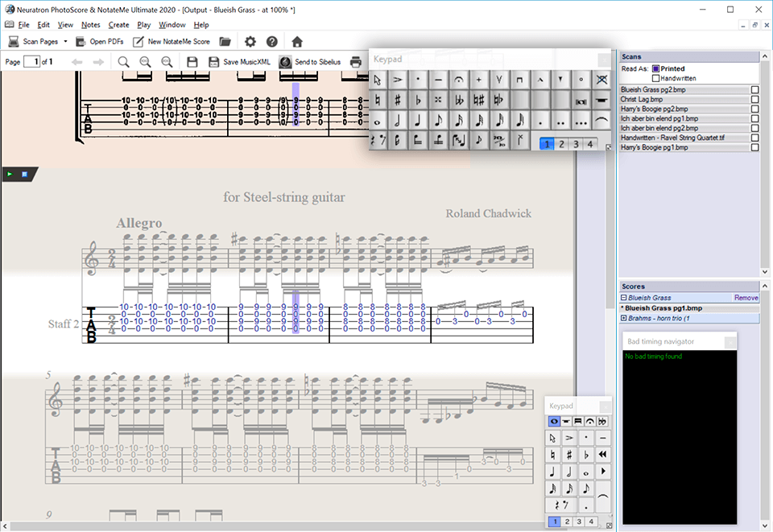
Task: Click Remove next to Blueish Grass
Action: (x=746, y=298)
